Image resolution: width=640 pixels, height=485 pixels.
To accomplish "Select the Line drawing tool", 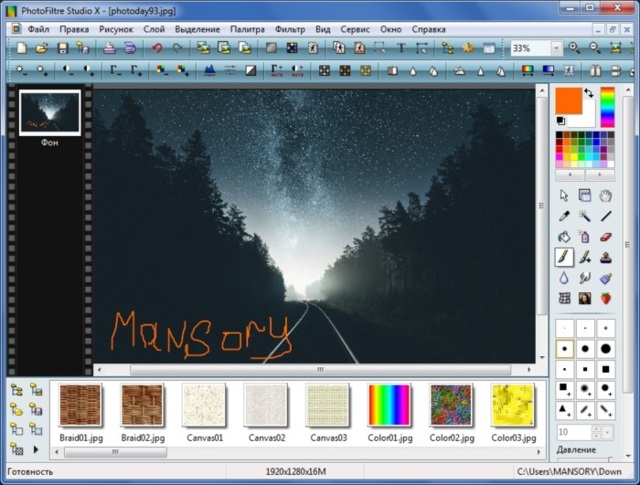I will (x=606, y=216).
